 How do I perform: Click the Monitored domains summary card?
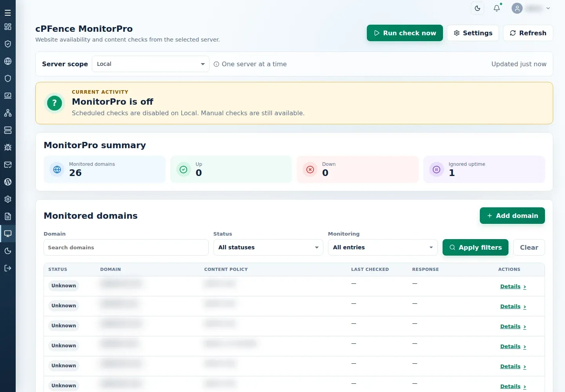pyautogui.click(x=105, y=169)
